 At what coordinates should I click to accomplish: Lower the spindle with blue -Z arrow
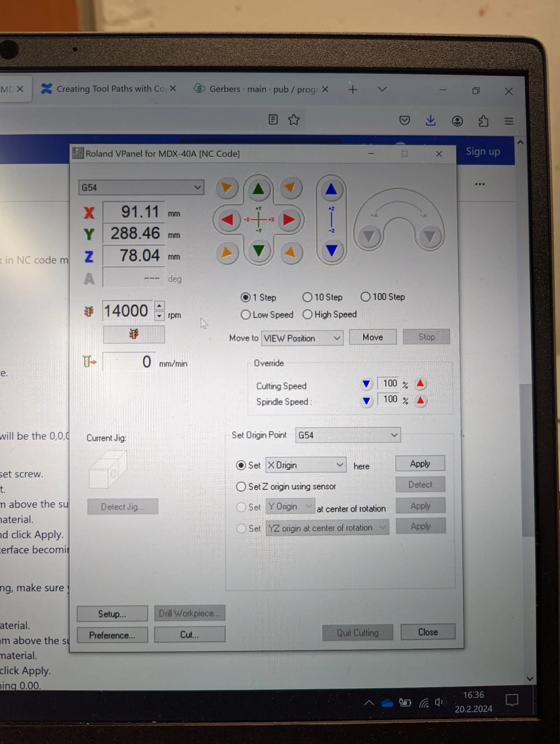[x=332, y=250]
